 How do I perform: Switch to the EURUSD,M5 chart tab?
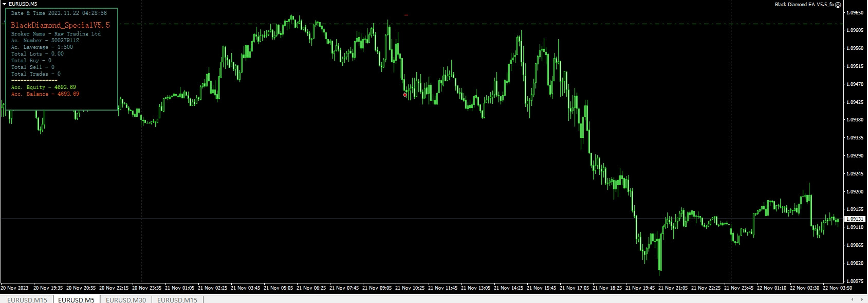(76, 299)
